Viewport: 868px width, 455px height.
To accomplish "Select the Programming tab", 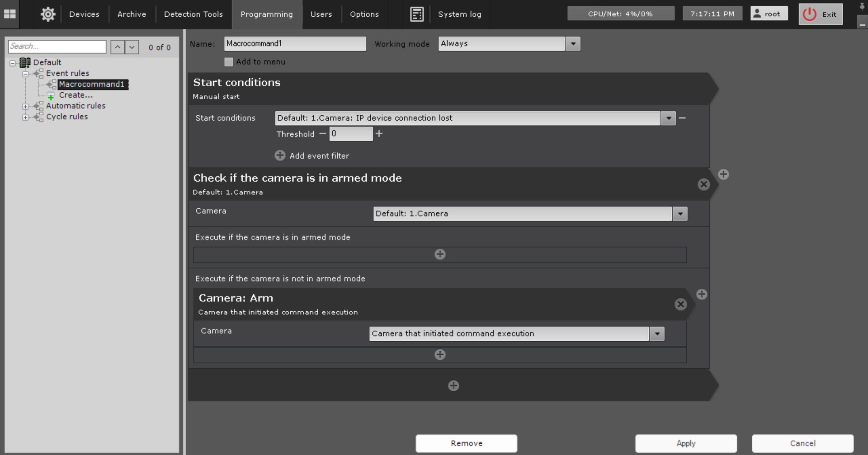I will (267, 14).
